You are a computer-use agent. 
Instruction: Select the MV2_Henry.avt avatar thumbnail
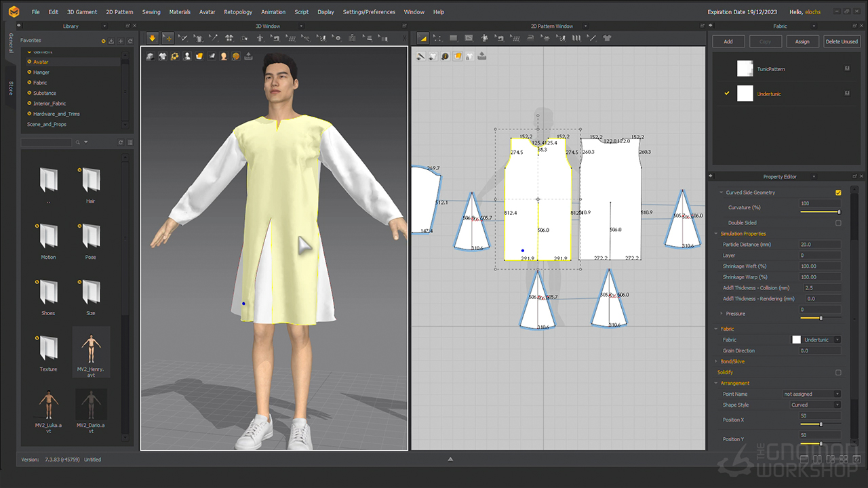coord(91,350)
